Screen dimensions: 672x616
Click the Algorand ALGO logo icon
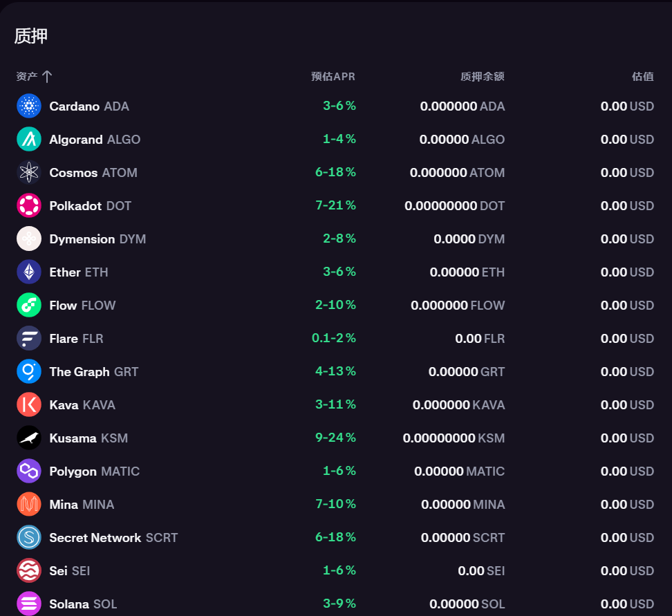29,139
